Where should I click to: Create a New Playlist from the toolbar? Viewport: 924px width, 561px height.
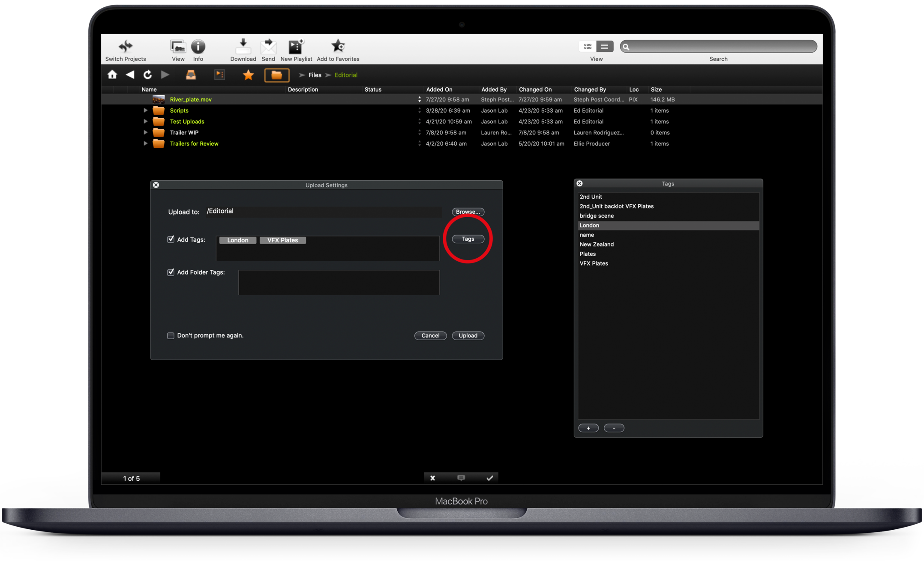296,46
